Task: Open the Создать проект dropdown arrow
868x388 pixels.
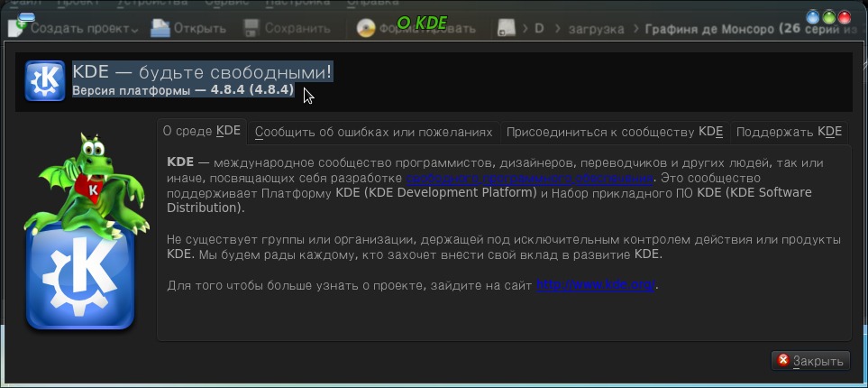Action: [135, 31]
